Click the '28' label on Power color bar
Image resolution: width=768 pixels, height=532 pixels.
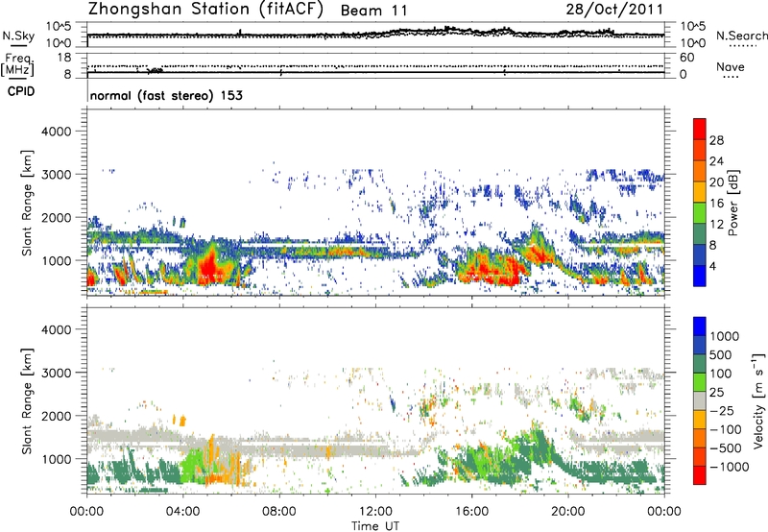coord(716,140)
